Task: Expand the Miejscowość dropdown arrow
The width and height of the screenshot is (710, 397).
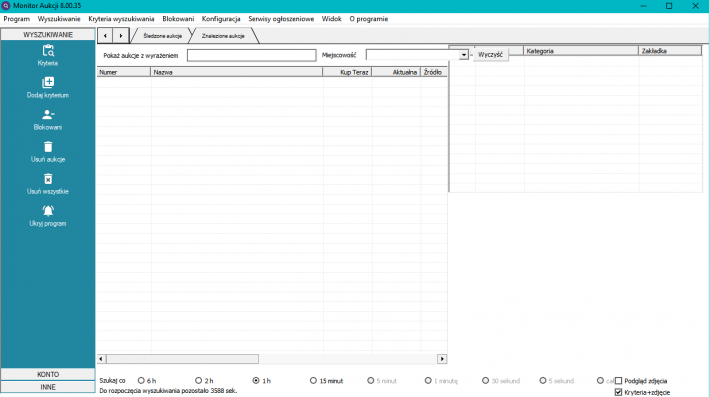Action: tap(464, 55)
